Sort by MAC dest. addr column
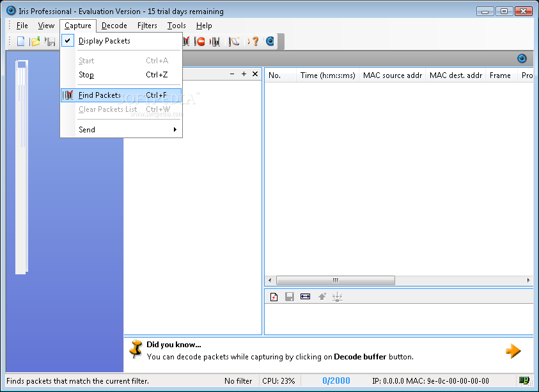Image resolution: width=539 pixels, height=392 pixels. [455, 75]
